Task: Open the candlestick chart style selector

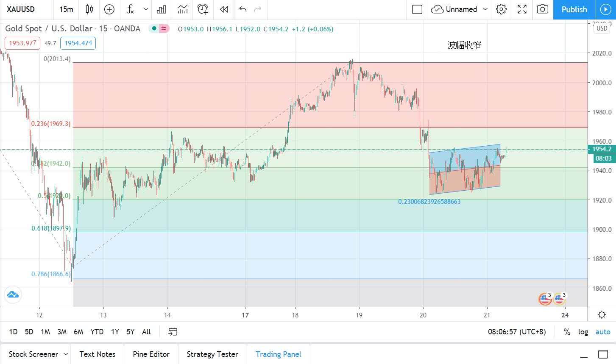Action: (x=89, y=9)
